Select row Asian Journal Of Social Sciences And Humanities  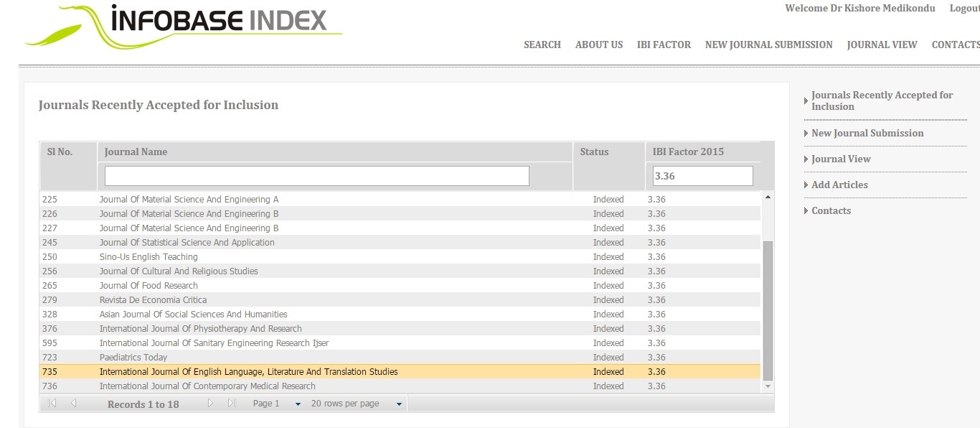tap(400, 314)
